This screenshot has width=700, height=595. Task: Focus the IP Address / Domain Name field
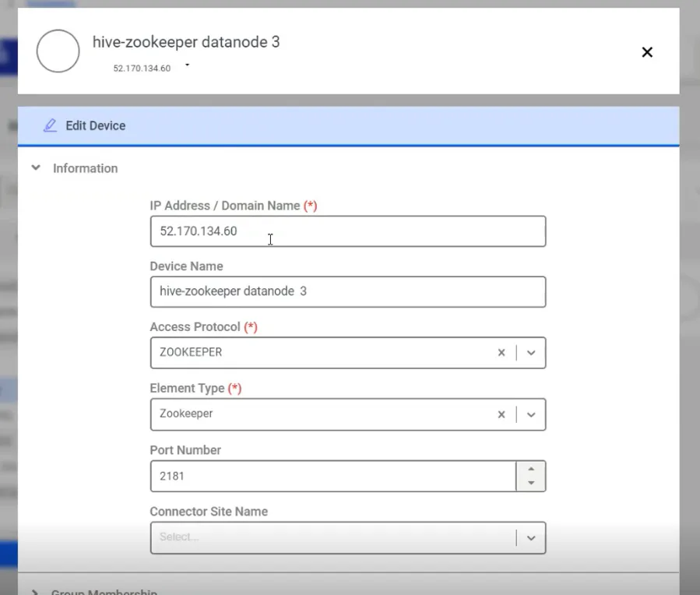pyautogui.click(x=348, y=231)
